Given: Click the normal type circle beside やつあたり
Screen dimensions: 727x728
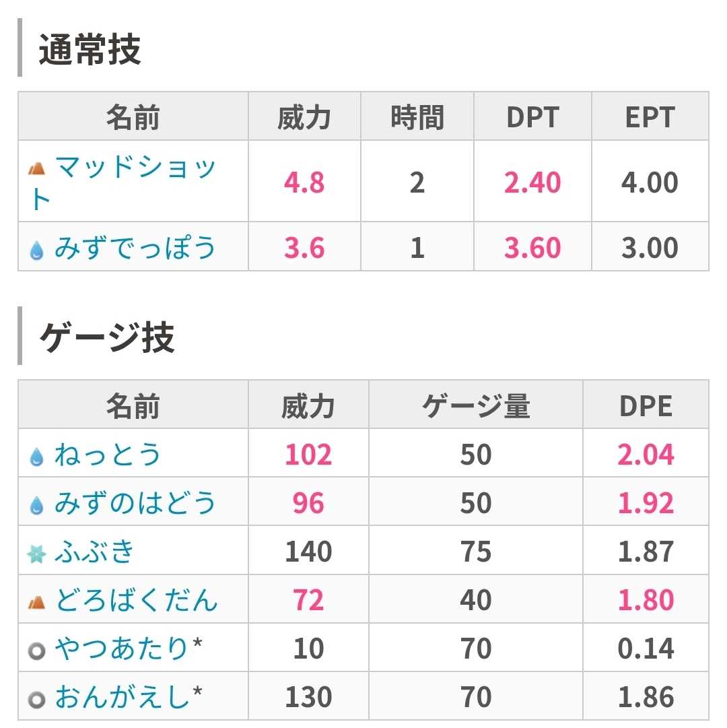Looking at the screenshot, I should point(36,651).
